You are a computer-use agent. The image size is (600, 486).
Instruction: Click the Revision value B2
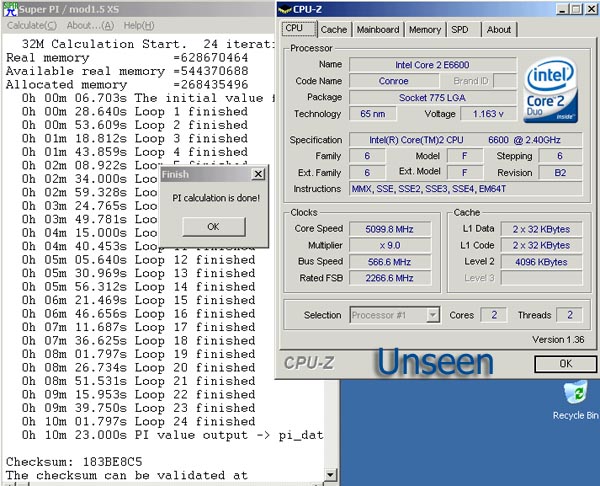coord(561,173)
